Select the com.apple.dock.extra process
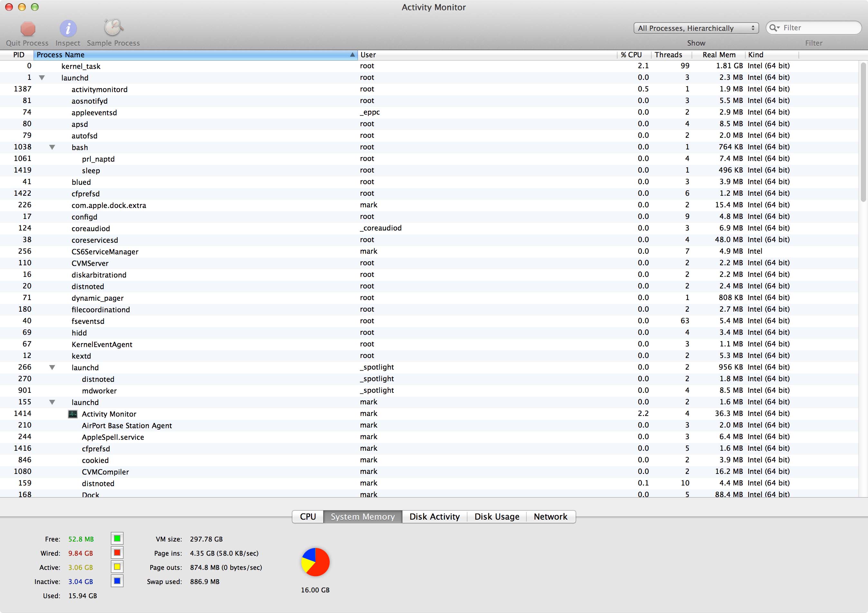868x613 pixels. point(429,205)
